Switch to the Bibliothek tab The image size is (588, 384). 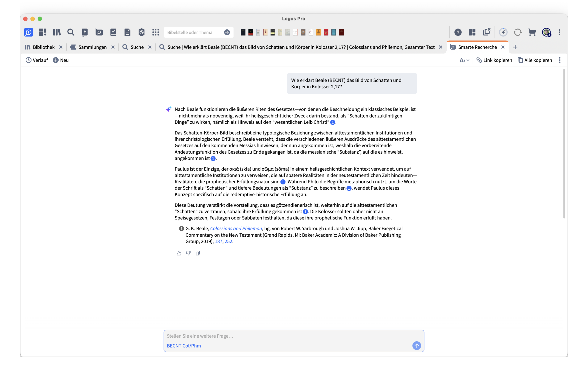pos(43,47)
